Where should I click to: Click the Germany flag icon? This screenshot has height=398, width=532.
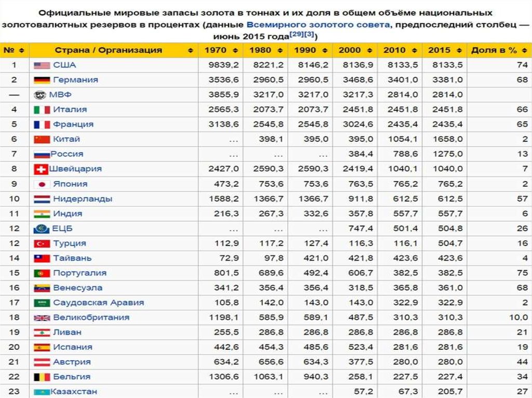[x=42, y=80]
